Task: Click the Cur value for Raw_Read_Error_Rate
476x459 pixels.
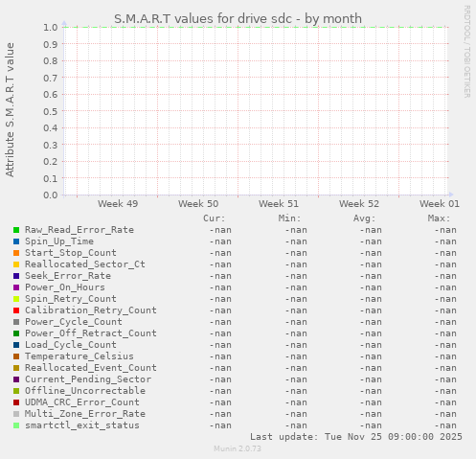Action: 220,230
